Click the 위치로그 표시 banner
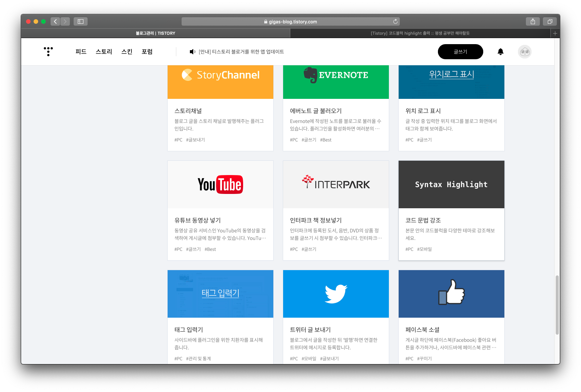The width and height of the screenshot is (581, 392). tap(452, 82)
